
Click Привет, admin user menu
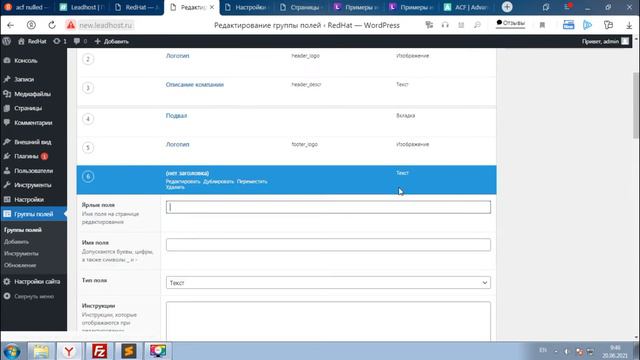point(605,41)
